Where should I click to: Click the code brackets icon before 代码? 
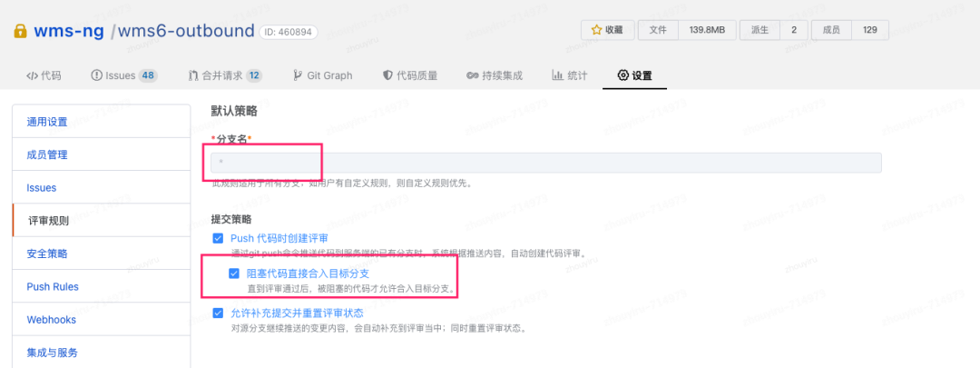pos(32,75)
